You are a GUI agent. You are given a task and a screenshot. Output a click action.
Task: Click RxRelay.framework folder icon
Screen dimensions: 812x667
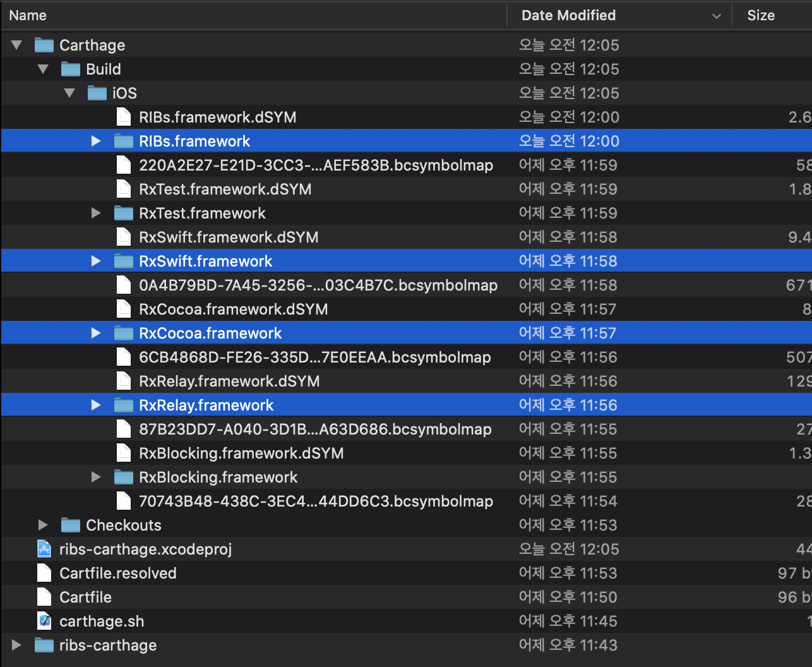point(124,405)
